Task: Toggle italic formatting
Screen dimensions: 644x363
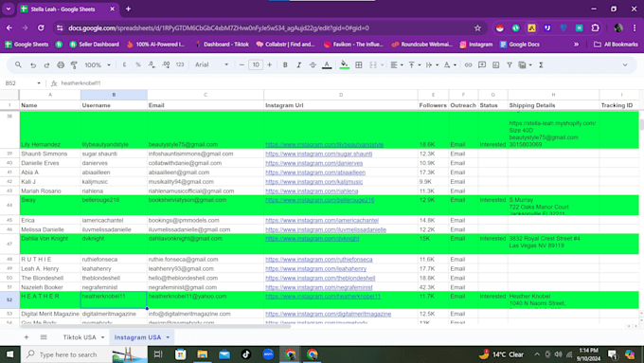Action: tap(298, 65)
